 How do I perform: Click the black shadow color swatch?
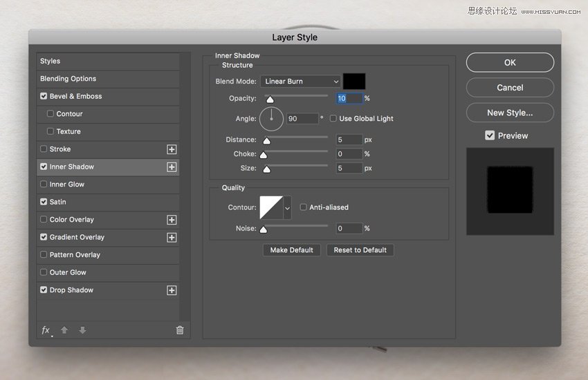pos(354,82)
